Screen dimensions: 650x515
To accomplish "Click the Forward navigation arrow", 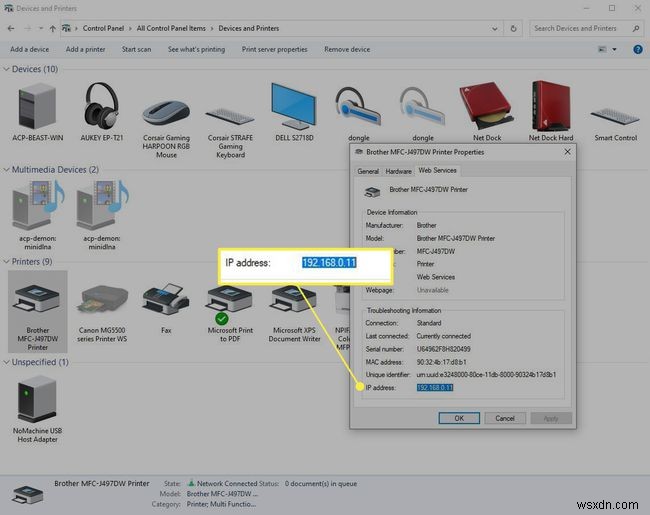I will [27, 28].
